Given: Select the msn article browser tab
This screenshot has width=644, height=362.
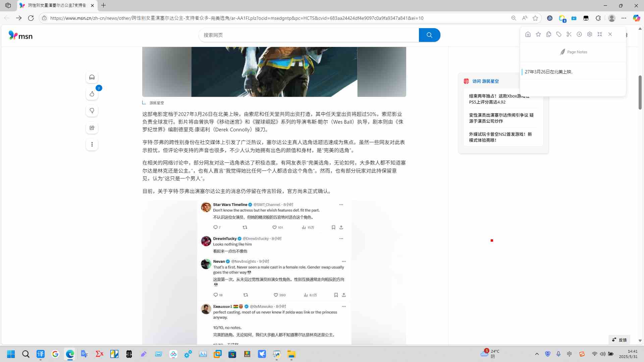Looking at the screenshot, I should click(x=57, y=5).
